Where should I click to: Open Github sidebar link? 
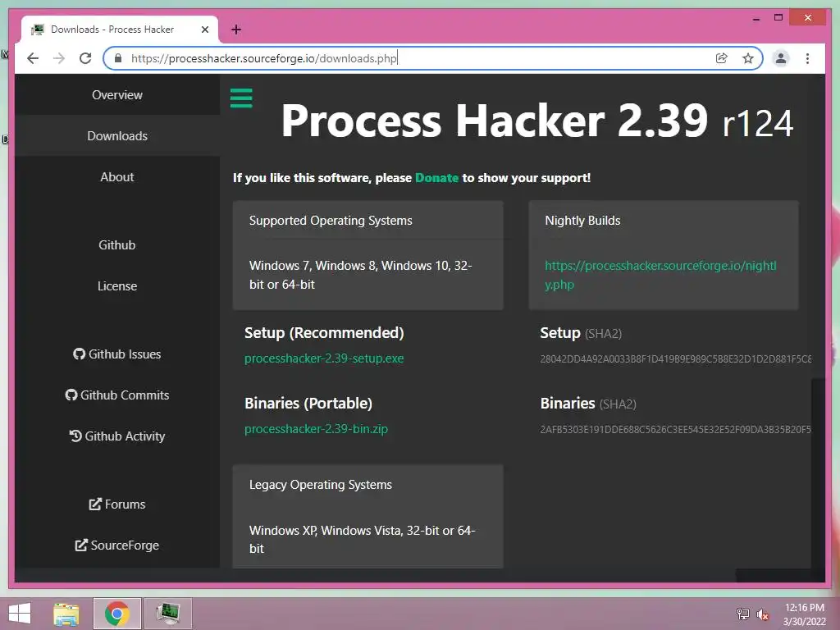[117, 244]
